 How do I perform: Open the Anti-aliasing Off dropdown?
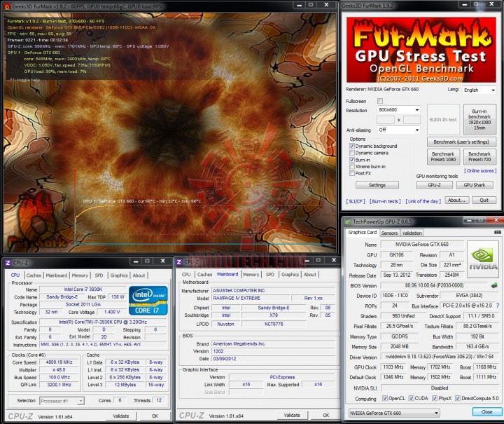tap(398, 130)
